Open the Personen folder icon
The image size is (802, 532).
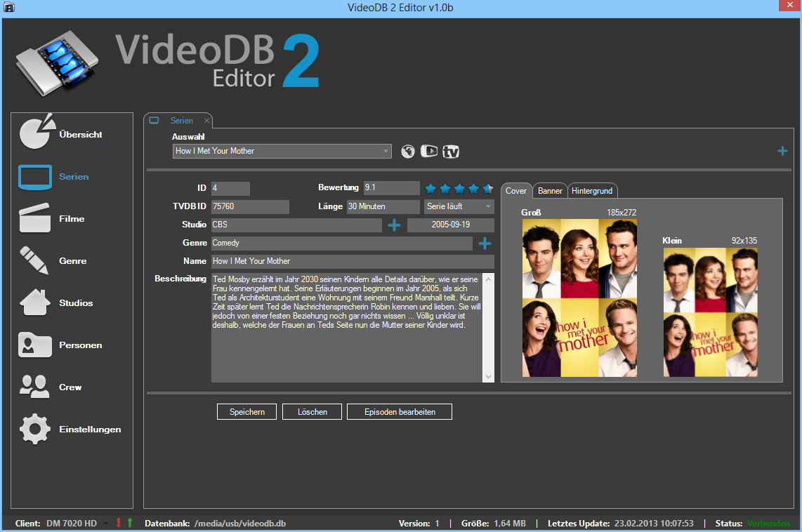click(x=35, y=345)
